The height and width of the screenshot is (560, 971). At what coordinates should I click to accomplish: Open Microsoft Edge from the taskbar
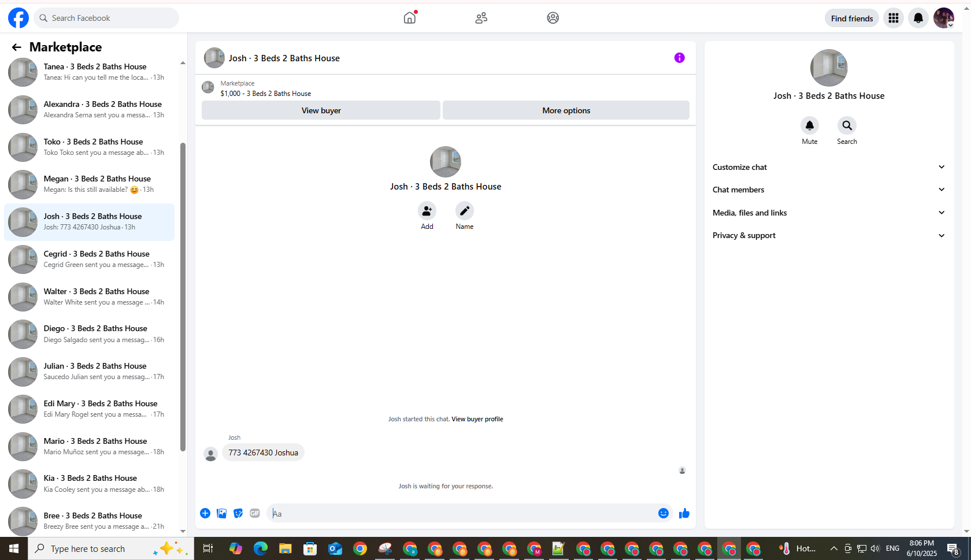click(x=261, y=548)
